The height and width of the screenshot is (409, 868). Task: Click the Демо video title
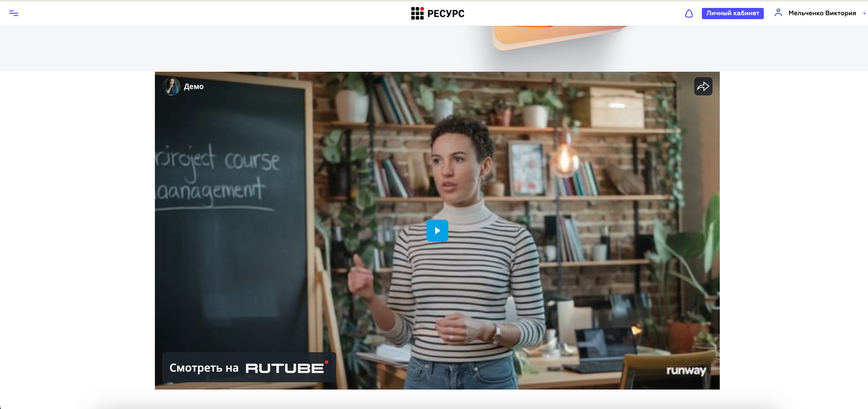pyautogui.click(x=193, y=87)
